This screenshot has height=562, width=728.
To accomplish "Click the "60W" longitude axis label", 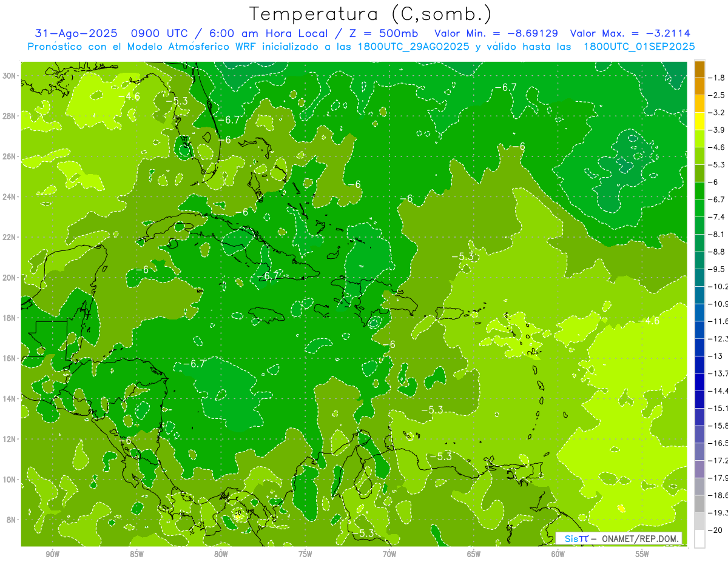I will pos(558,554).
